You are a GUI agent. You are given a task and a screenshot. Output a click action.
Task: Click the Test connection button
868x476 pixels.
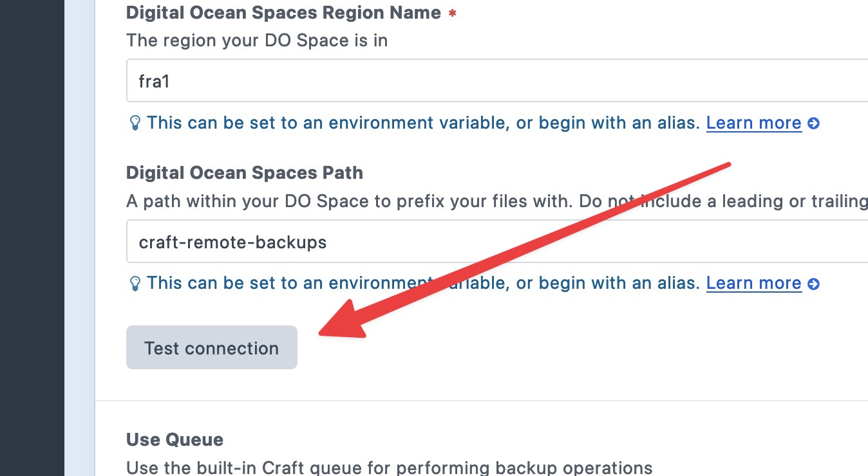coord(211,347)
